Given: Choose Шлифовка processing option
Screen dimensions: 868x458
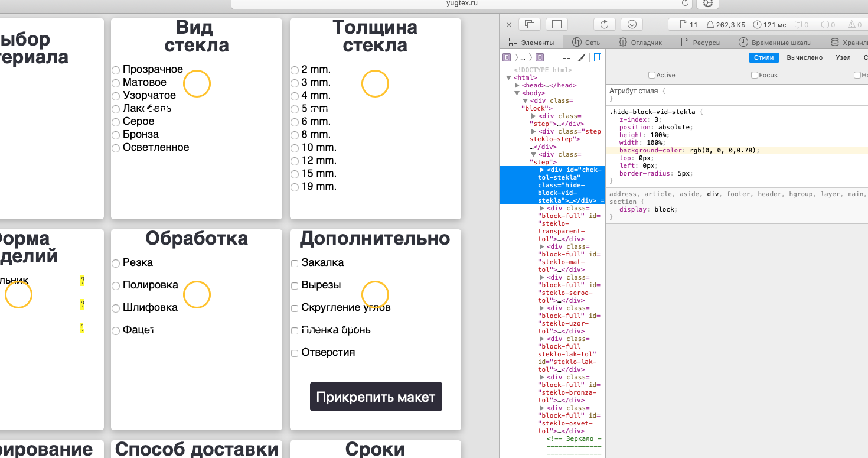Looking at the screenshot, I should point(116,308).
